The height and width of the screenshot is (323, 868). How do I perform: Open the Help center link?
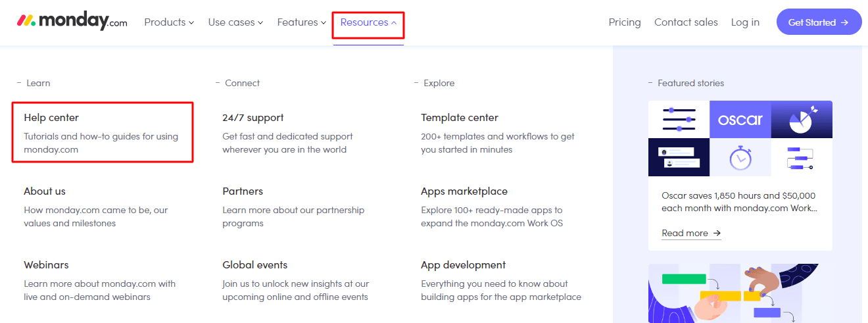(51, 118)
